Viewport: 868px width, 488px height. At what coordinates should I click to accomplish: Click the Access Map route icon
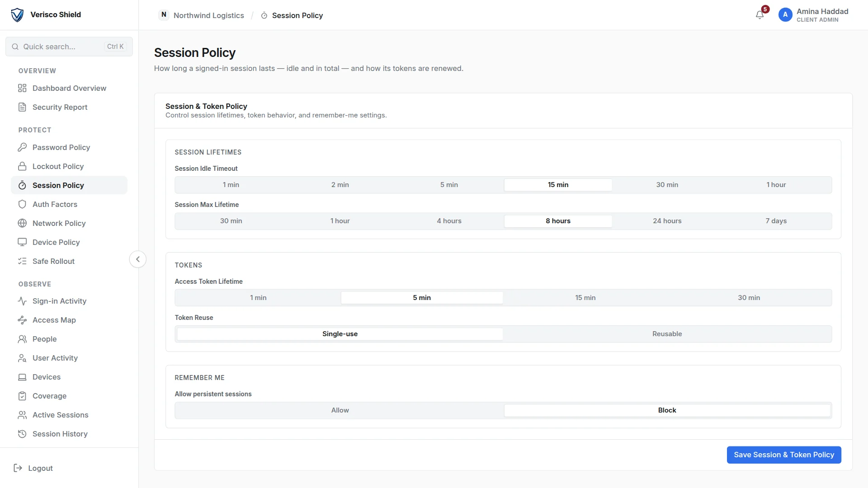pyautogui.click(x=22, y=320)
